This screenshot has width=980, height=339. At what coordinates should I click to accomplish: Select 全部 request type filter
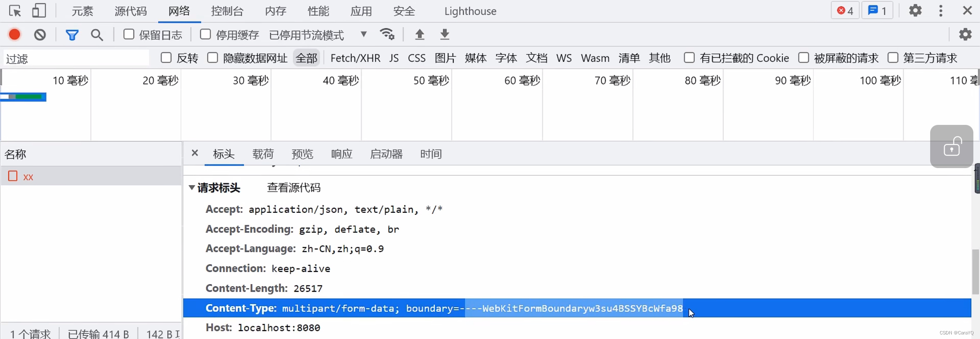pos(306,58)
